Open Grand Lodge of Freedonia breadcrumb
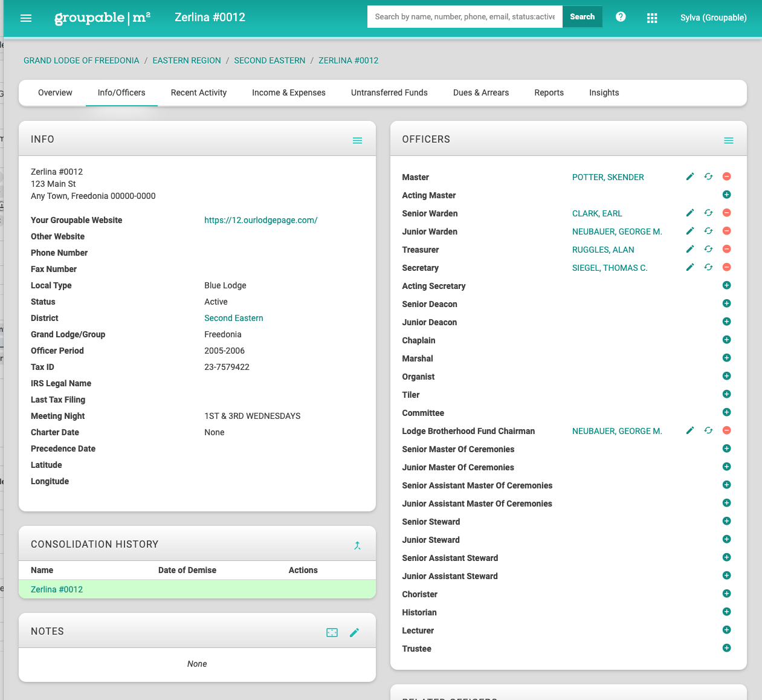The image size is (762, 700). [82, 60]
